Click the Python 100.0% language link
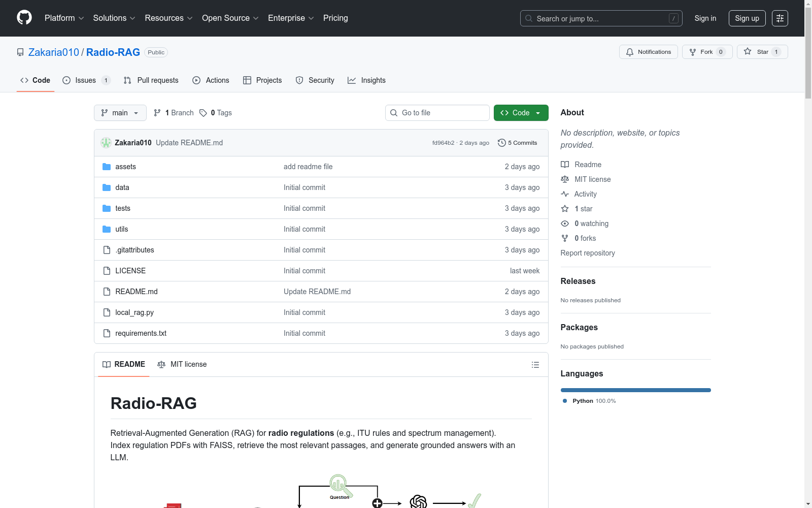This screenshot has height=508, width=812. point(589,401)
